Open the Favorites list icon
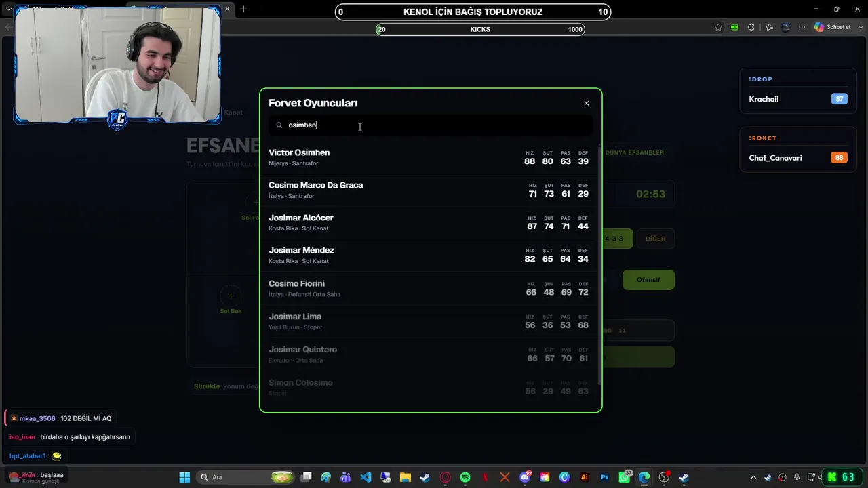Image resolution: width=868 pixels, height=488 pixels. click(769, 27)
